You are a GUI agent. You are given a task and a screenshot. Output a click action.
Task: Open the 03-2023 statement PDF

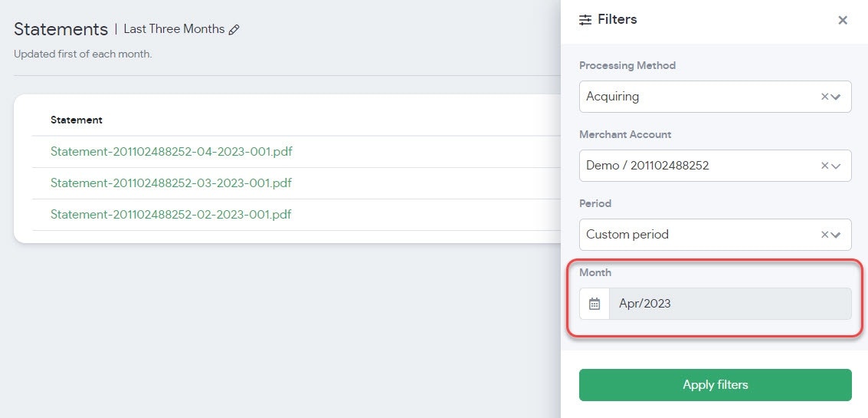tap(171, 183)
